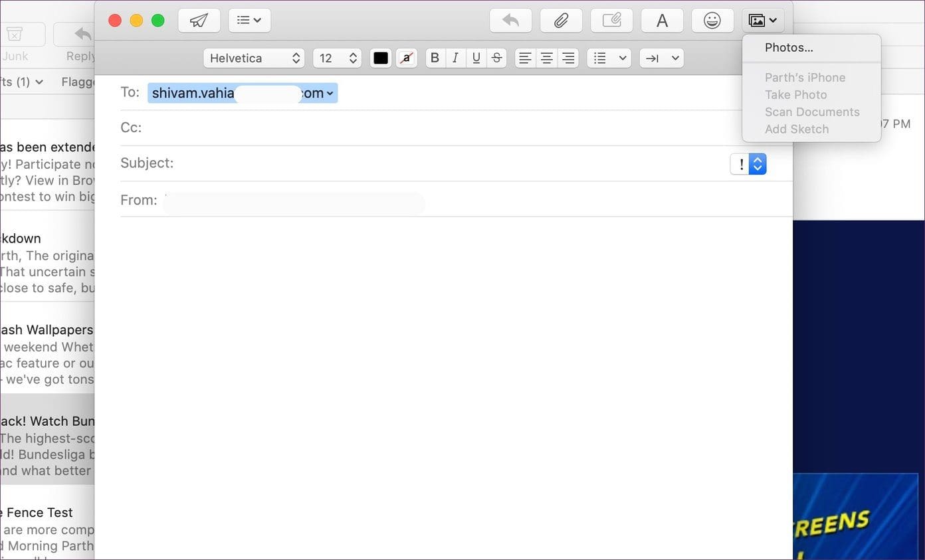Screen dimensions: 925x560
Task: Choose Add Sketch menu entry
Action: [796, 129]
